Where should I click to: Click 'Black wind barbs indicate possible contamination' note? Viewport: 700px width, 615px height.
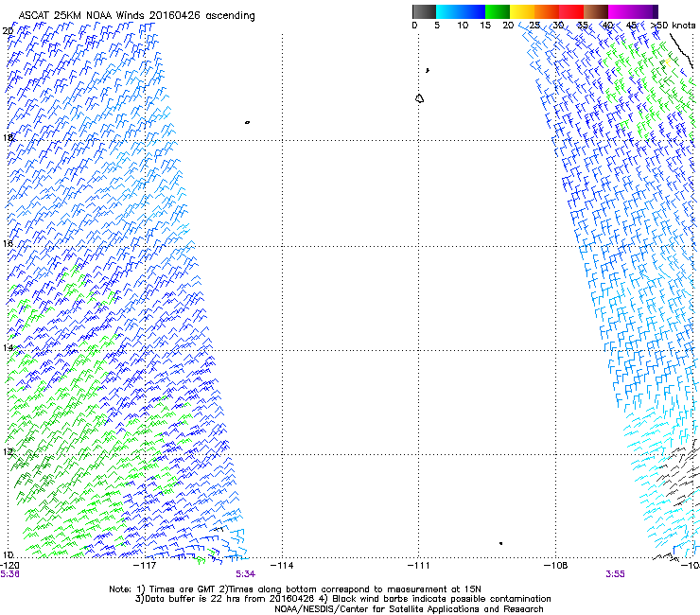click(442, 599)
